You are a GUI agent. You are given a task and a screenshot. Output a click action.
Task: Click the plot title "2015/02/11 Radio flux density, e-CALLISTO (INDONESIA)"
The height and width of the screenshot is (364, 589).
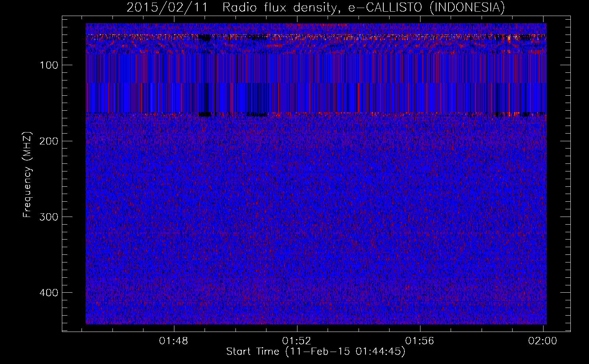316,8
